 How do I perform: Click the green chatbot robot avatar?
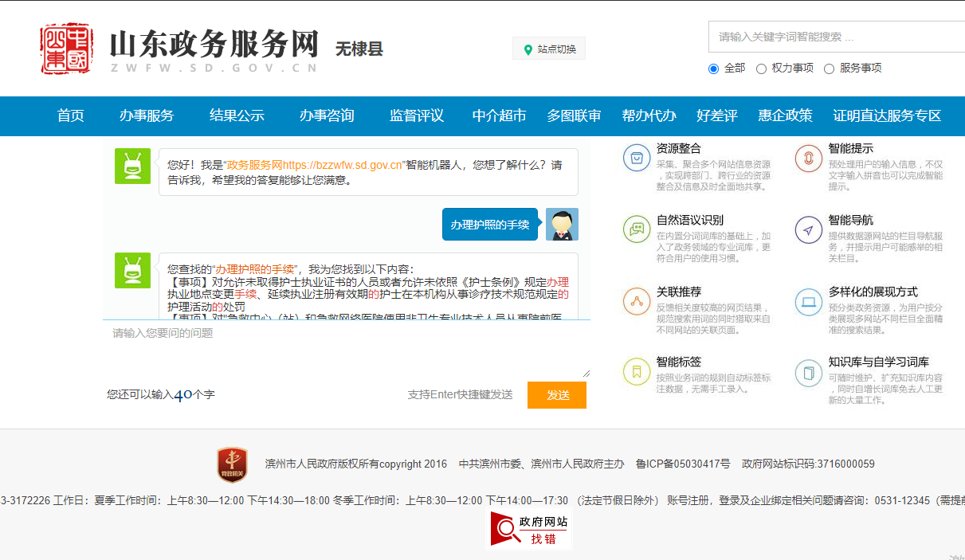(132, 166)
